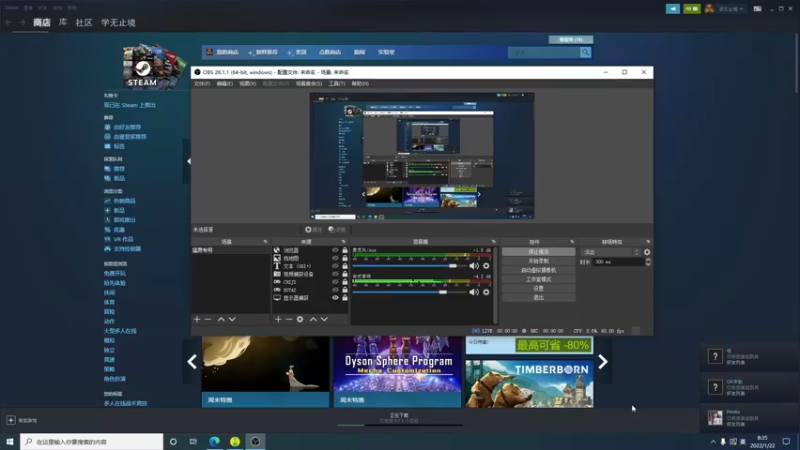
Task: Move source up in Sources dock
Action: tap(313, 319)
